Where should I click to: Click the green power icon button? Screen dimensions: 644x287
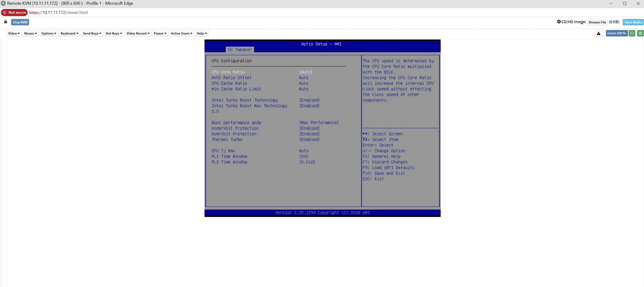point(640,33)
